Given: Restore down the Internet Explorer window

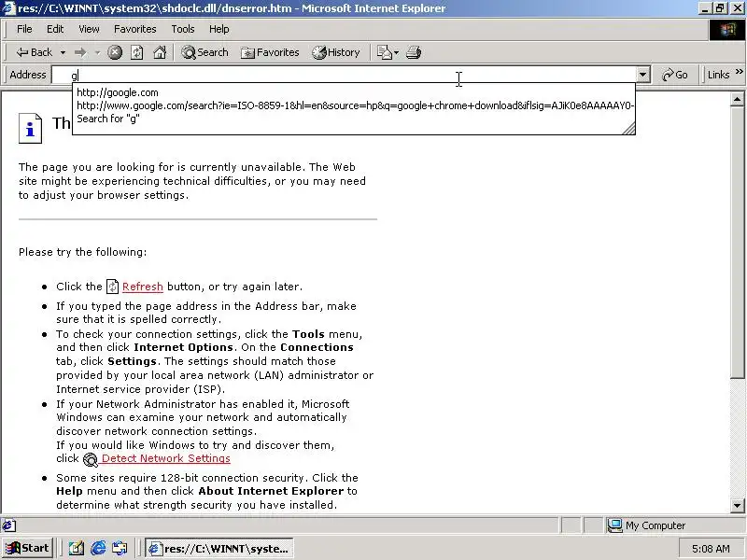Looking at the screenshot, I should [720, 8].
